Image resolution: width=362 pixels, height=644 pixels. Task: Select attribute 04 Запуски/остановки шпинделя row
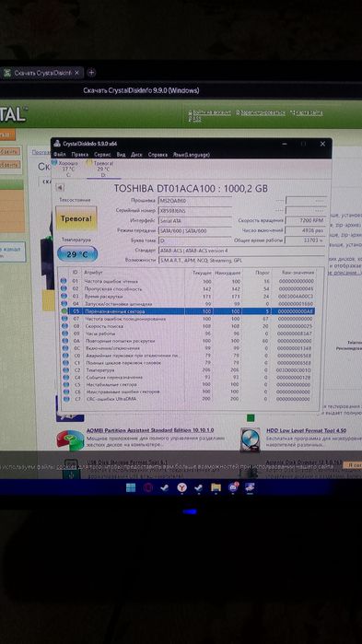pos(187,304)
